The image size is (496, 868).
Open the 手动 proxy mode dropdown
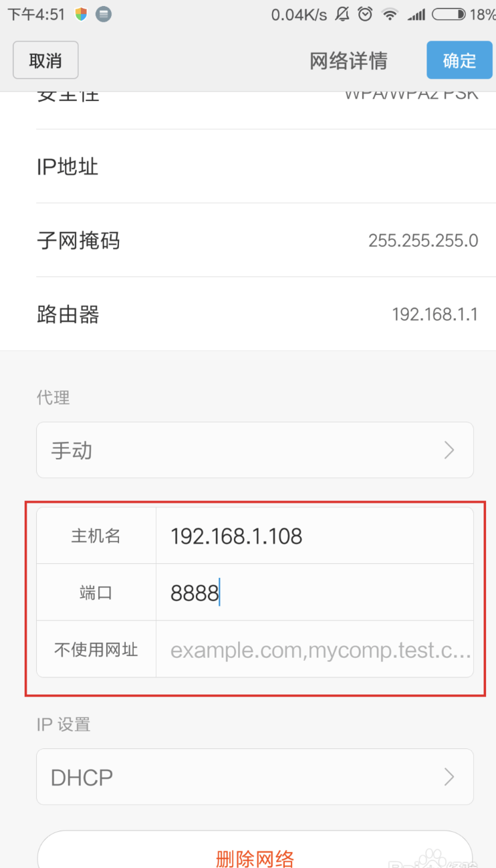(255, 450)
